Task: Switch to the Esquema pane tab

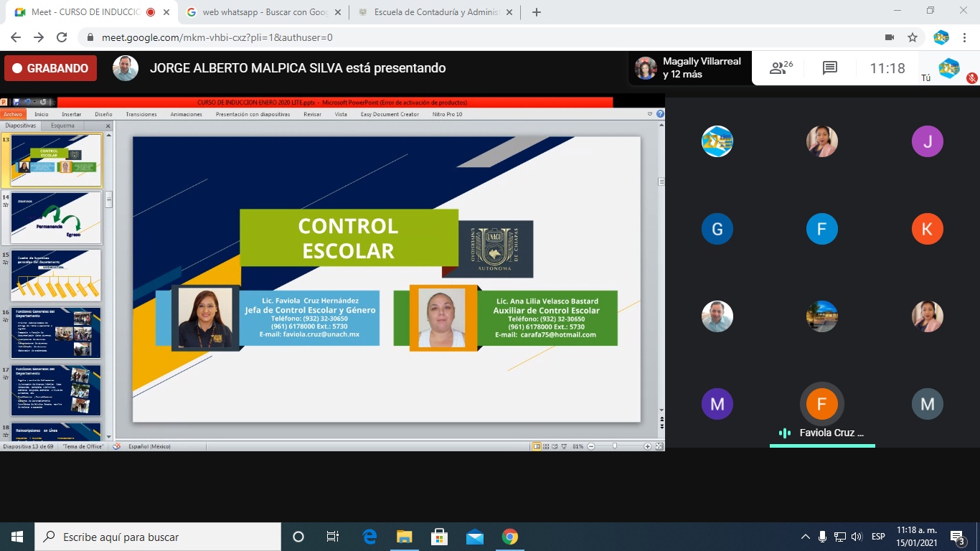Action: pyautogui.click(x=62, y=126)
